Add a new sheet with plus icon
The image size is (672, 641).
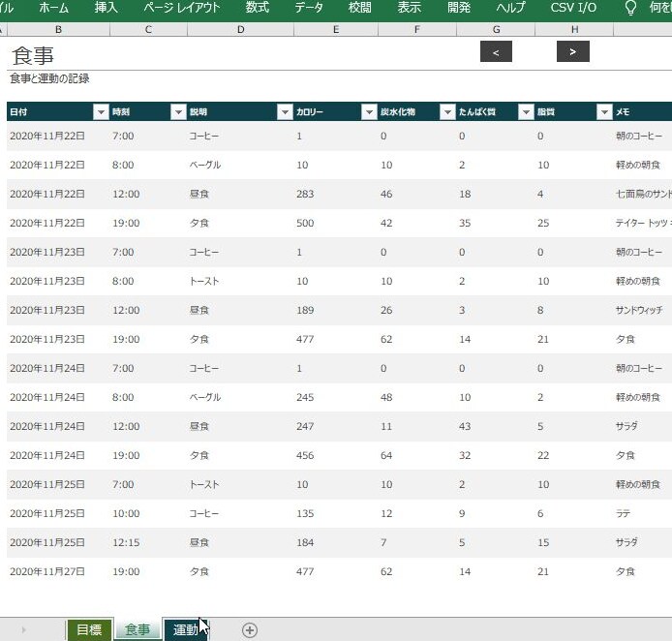point(250,629)
